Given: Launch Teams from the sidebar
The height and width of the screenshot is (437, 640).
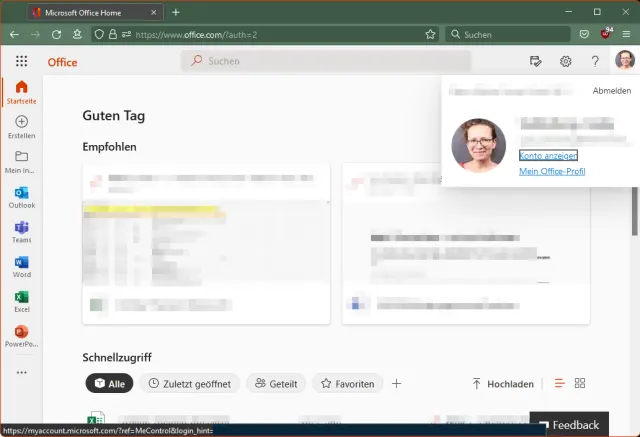Looking at the screenshot, I should [x=21, y=232].
